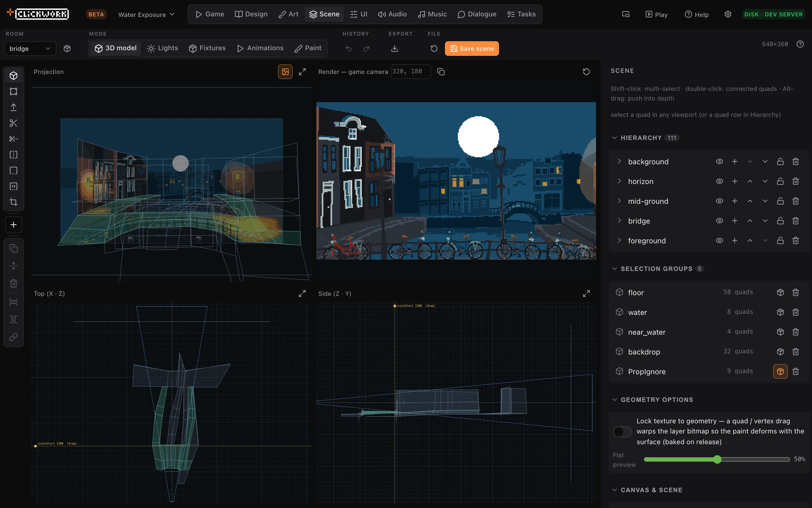This screenshot has height=508, width=812.
Task: Collapse the SELECTION GROUPS section
Action: (x=614, y=269)
